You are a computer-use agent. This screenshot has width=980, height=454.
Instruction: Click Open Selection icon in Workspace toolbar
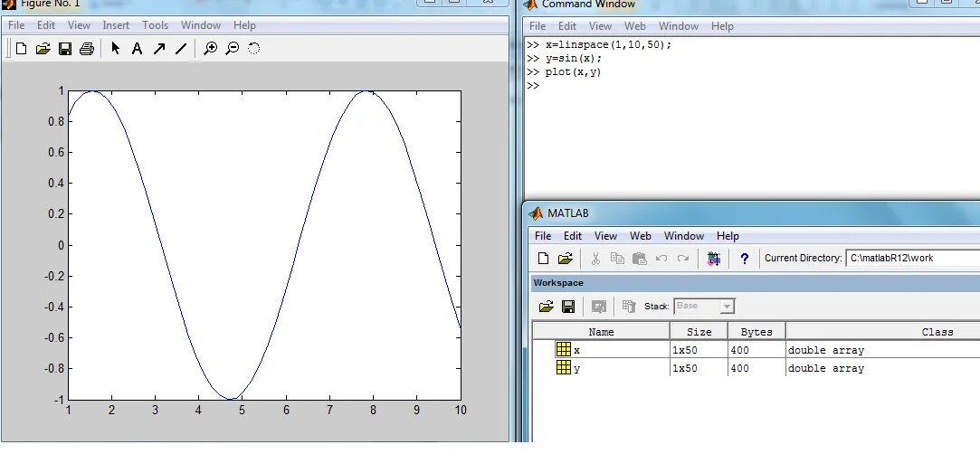pyautogui.click(x=599, y=306)
